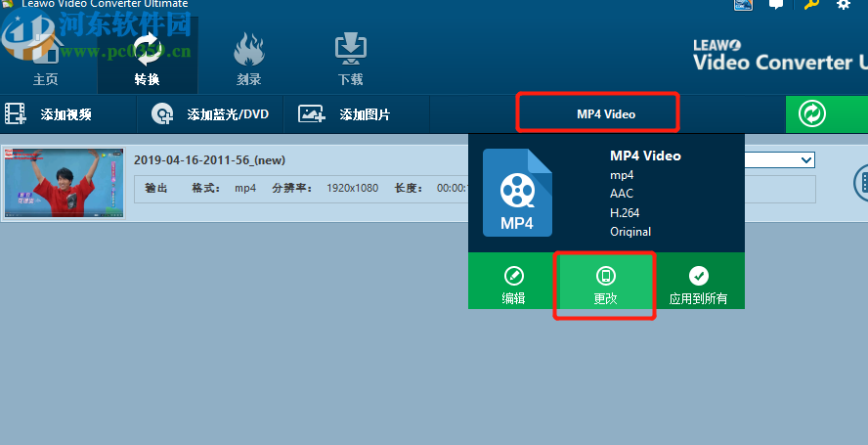Select file name 2019-04-16-2011-56_(new)

(x=209, y=160)
